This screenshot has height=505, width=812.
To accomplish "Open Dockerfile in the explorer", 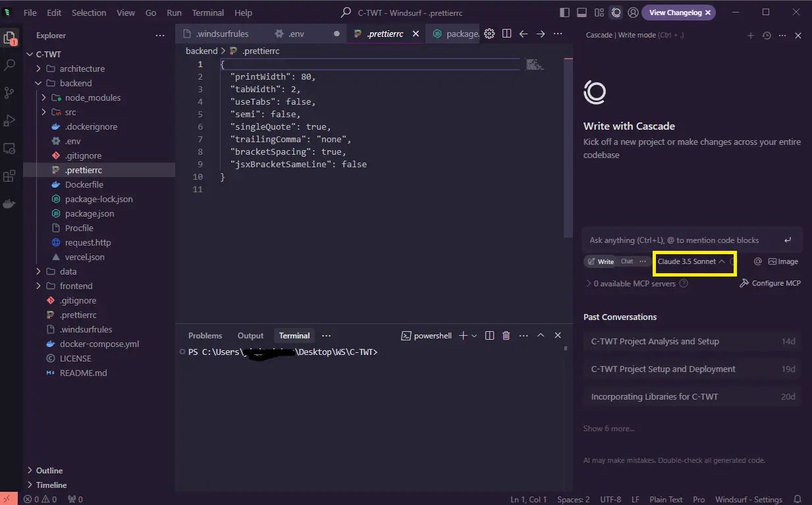I will pyautogui.click(x=84, y=184).
